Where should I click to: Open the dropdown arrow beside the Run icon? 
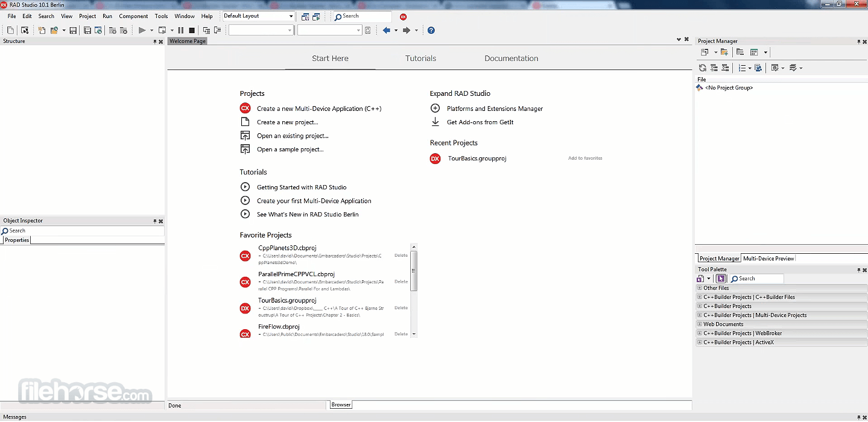tap(151, 30)
